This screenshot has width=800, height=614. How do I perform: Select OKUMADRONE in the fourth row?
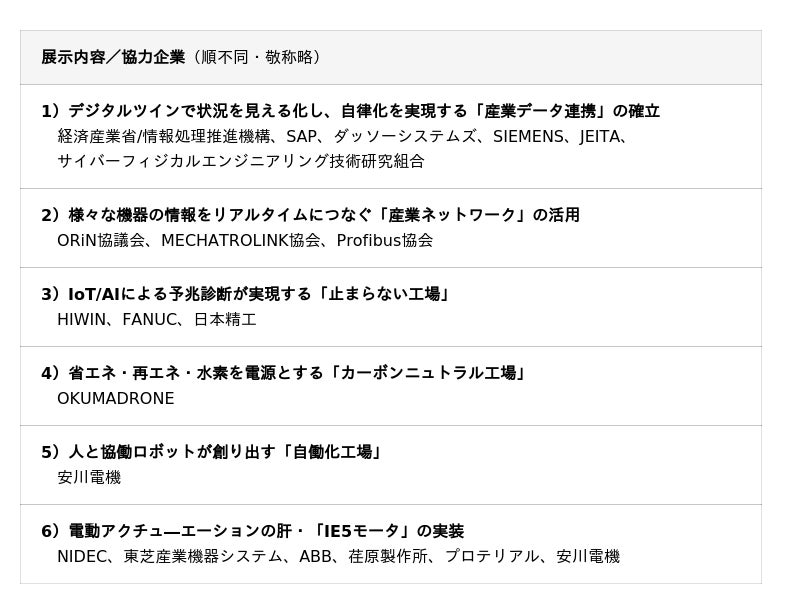115,398
